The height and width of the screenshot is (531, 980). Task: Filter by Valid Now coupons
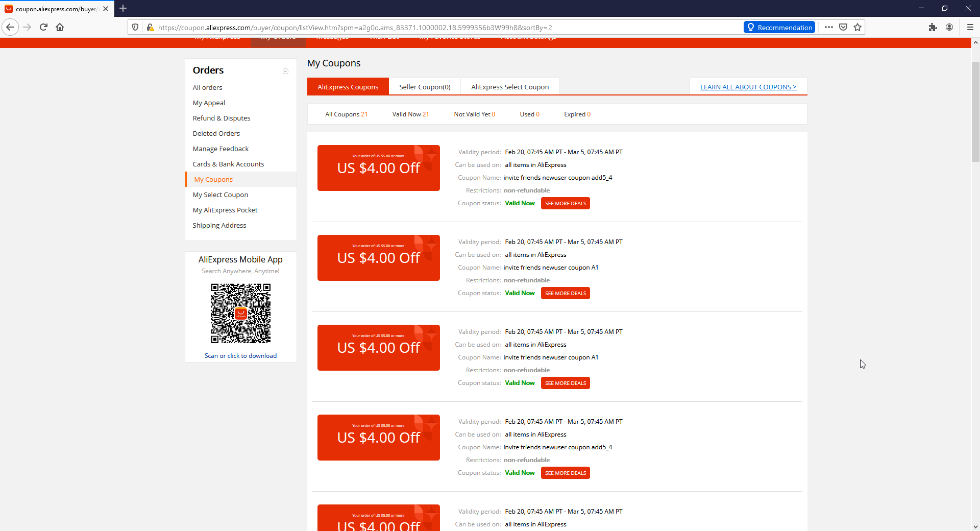pos(411,114)
